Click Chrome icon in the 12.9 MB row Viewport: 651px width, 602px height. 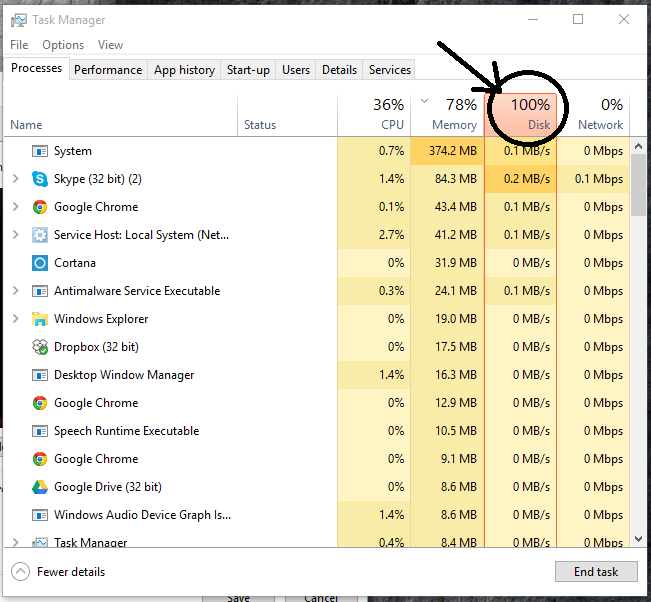40,403
